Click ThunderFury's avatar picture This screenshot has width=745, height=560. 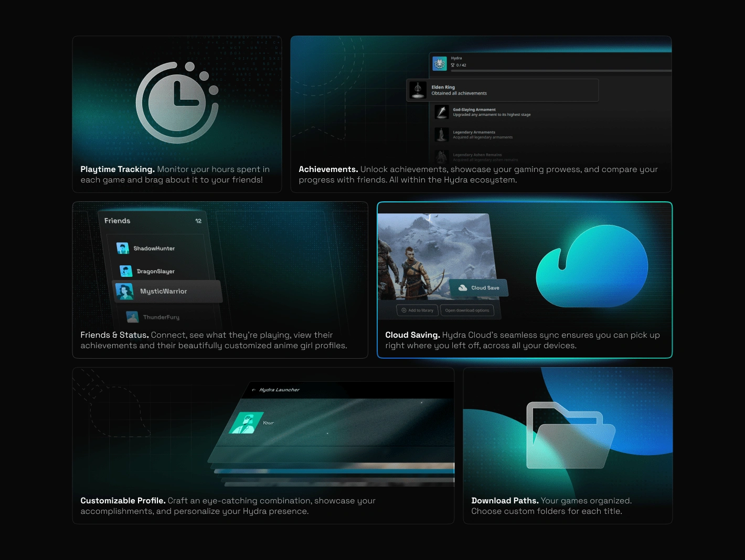click(x=132, y=317)
